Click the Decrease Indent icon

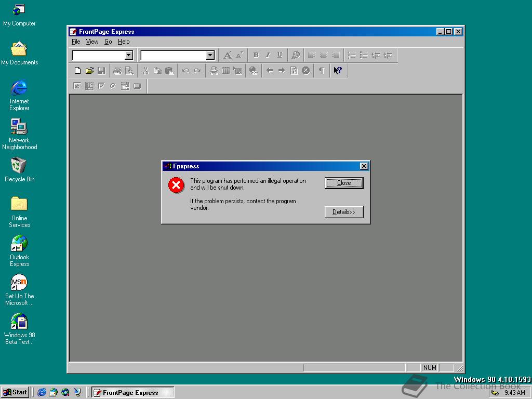[x=376, y=55]
